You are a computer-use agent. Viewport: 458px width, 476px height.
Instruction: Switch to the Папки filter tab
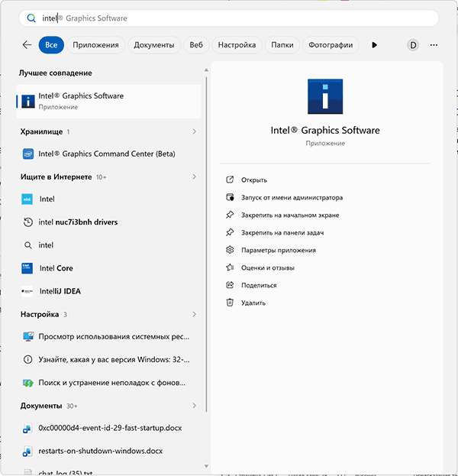point(282,45)
